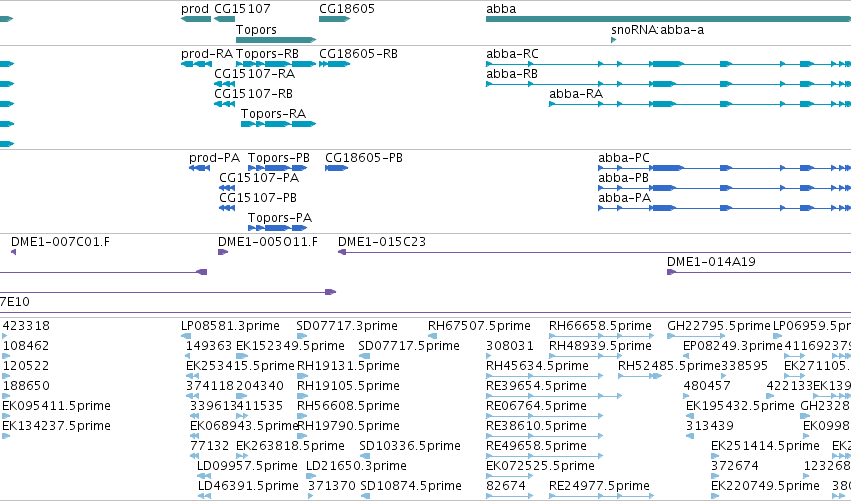
Task: Open the Topors-PA protein label
Action: 280,218
